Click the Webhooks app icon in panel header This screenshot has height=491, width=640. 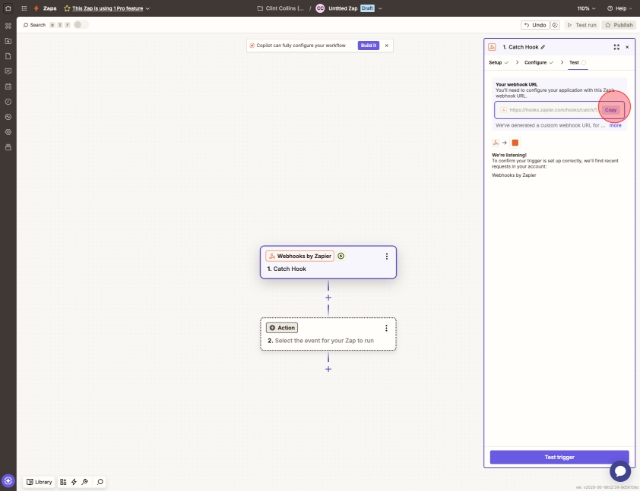pyautogui.click(x=492, y=47)
